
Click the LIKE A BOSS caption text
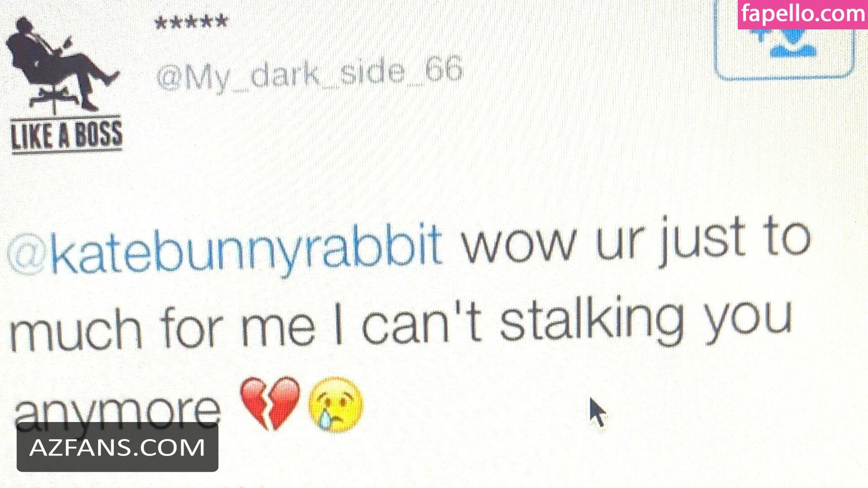(66, 135)
